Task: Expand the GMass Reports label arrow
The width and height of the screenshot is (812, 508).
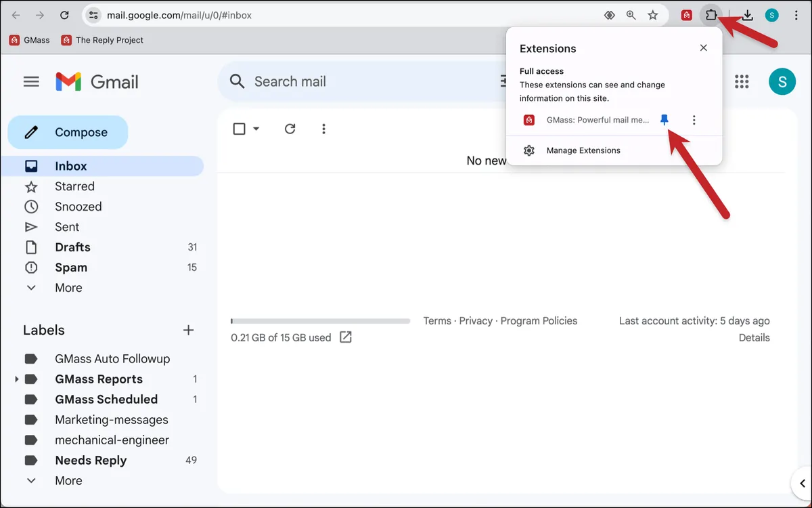Action: coord(16,379)
